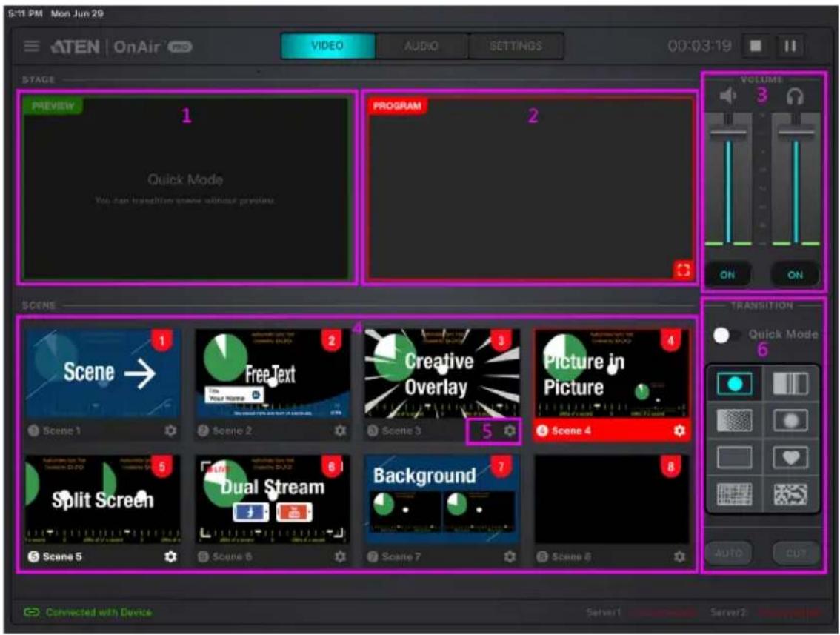Open Scene 5 settings gear
This screenshot has height=635, width=840.
click(170, 556)
